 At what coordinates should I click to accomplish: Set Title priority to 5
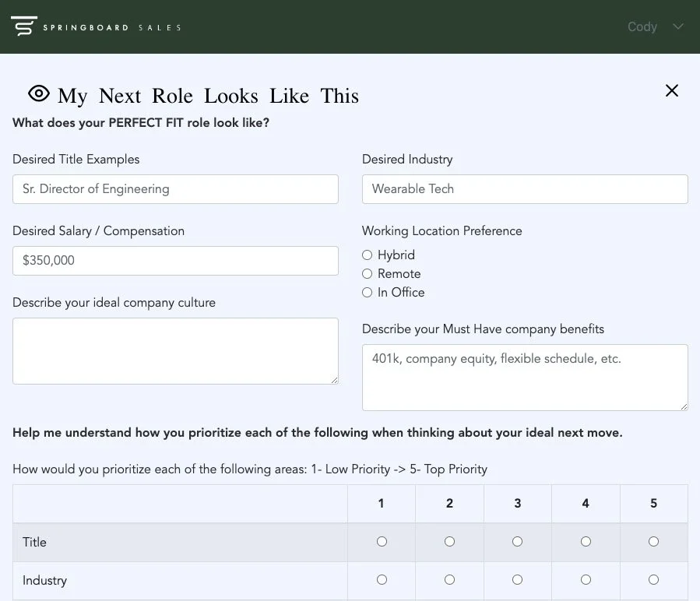point(653,542)
